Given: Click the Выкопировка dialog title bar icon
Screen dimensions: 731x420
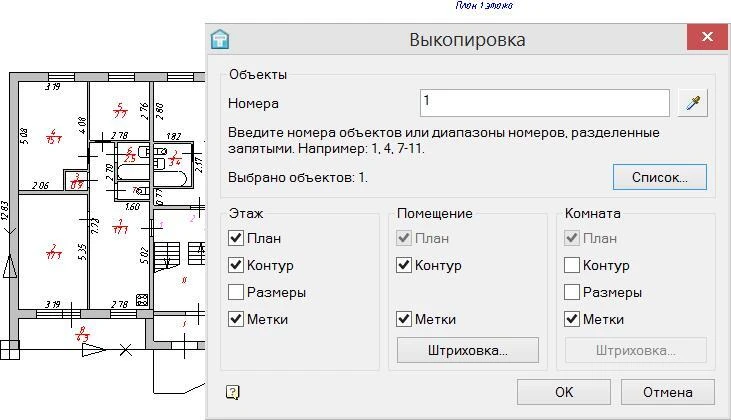Looking at the screenshot, I should point(220,39).
